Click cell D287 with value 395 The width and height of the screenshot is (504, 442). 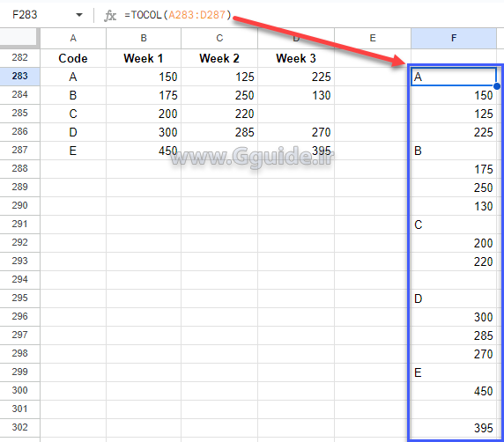(296, 151)
